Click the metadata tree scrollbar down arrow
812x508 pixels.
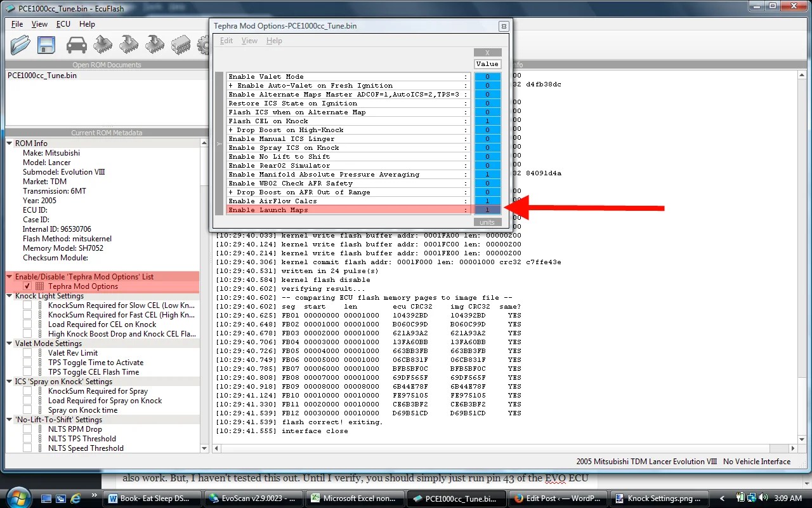204,448
